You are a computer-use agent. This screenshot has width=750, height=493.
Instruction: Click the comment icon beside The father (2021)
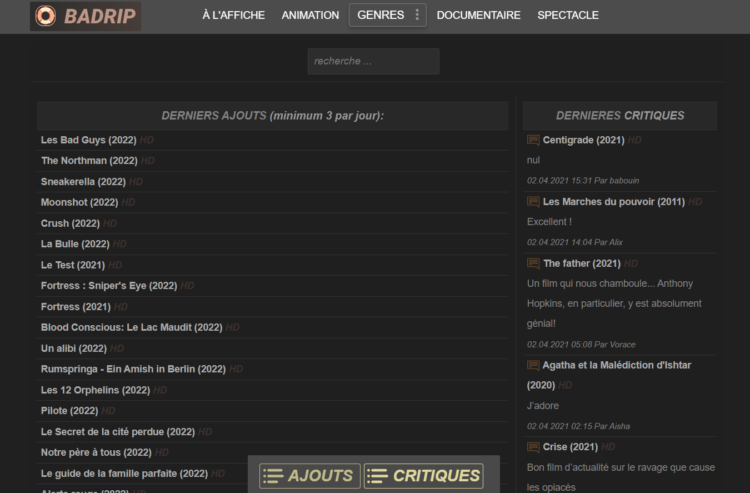533,263
